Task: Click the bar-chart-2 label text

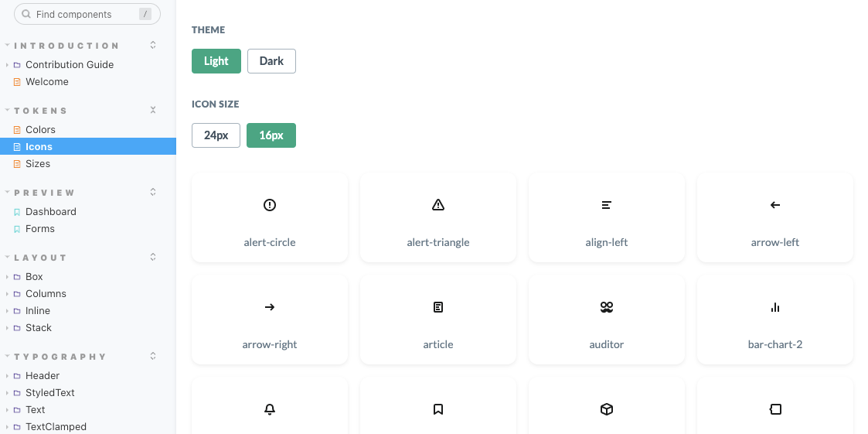Action: [775, 344]
